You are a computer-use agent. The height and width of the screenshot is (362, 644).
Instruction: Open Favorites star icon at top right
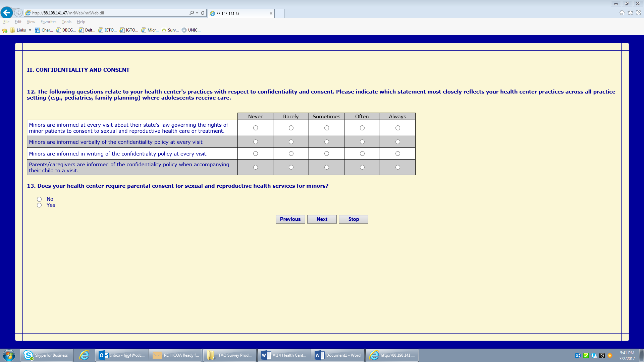[x=630, y=13]
